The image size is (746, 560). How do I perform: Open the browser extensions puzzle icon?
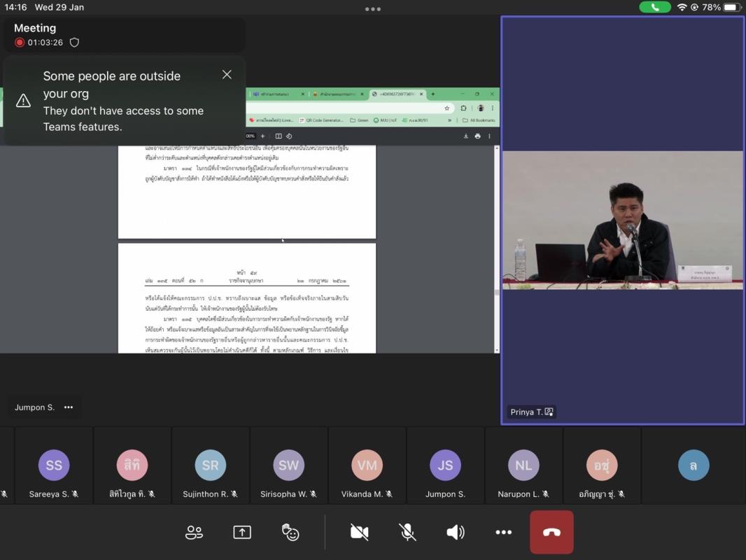pyautogui.click(x=463, y=108)
